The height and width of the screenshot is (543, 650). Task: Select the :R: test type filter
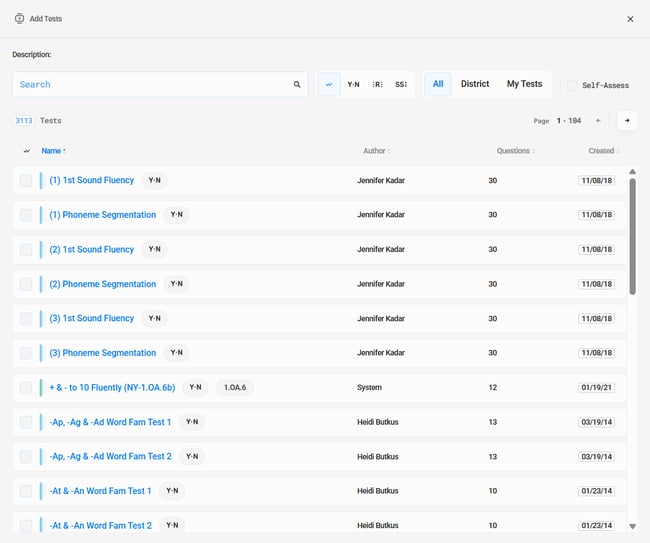pyautogui.click(x=377, y=85)
